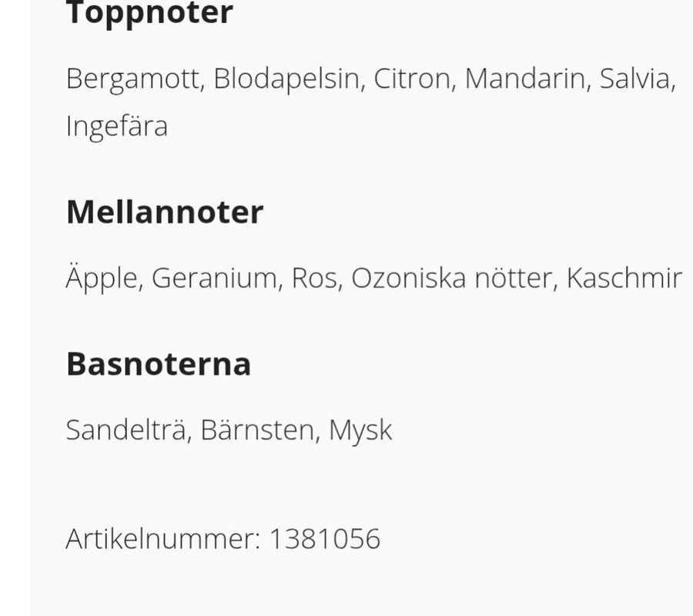Click the word Citron
This screenshot has width=693, height=616.
(412, 79)
